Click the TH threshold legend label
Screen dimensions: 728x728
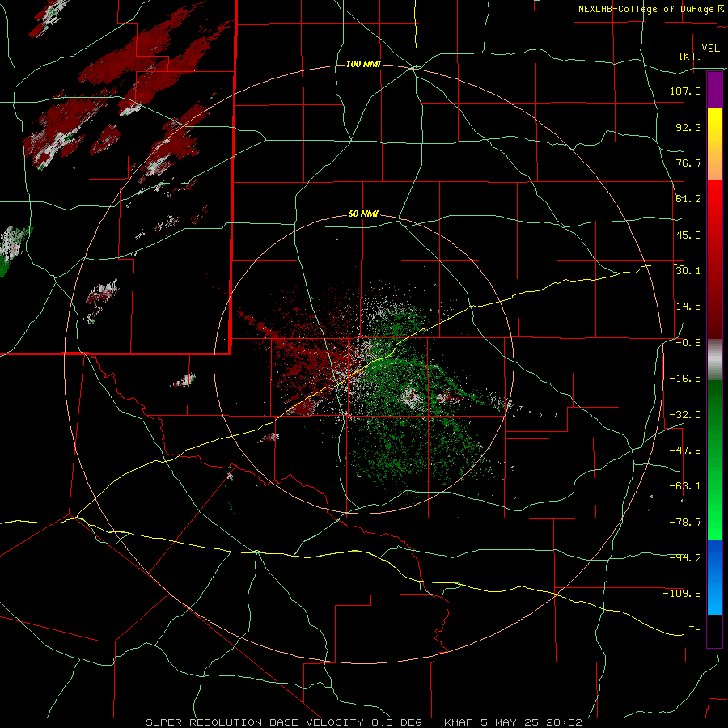(695, 630)
